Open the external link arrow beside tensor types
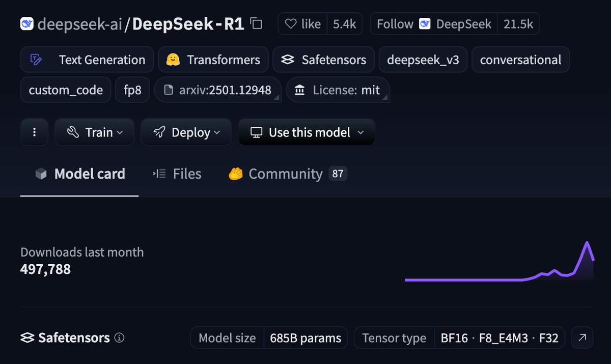This screenshot has width=611, height=364. coord(581,338)
